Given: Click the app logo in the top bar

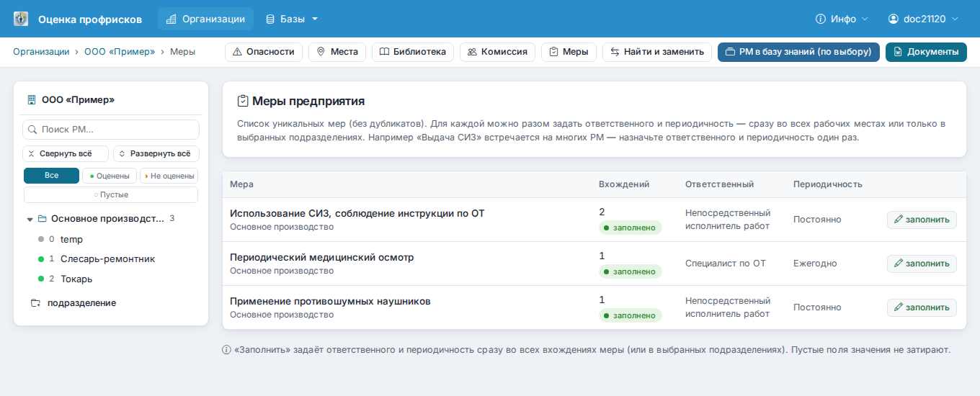Looking at the screenshot, I should tap(22, 19).
